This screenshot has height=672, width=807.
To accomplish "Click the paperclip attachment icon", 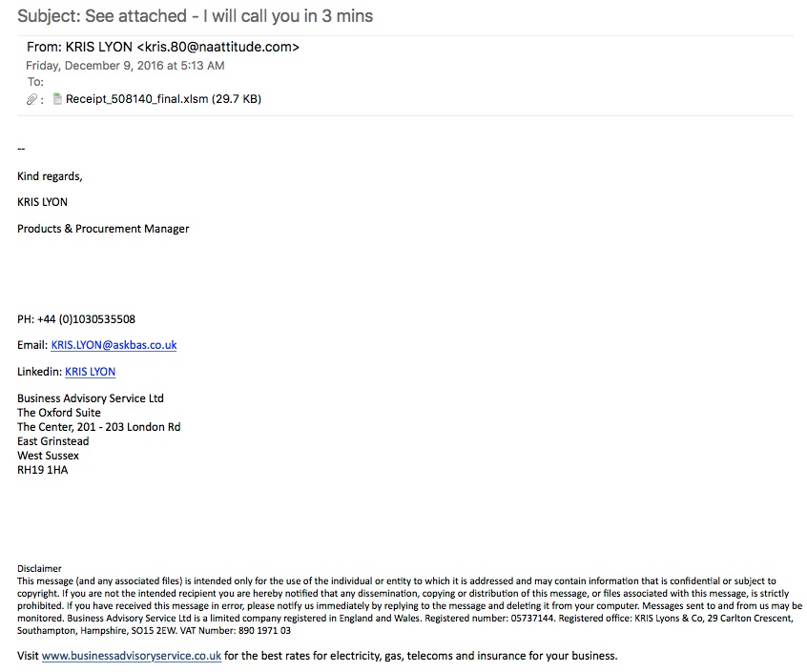I will pyautogui.click(x=31, y=99).
